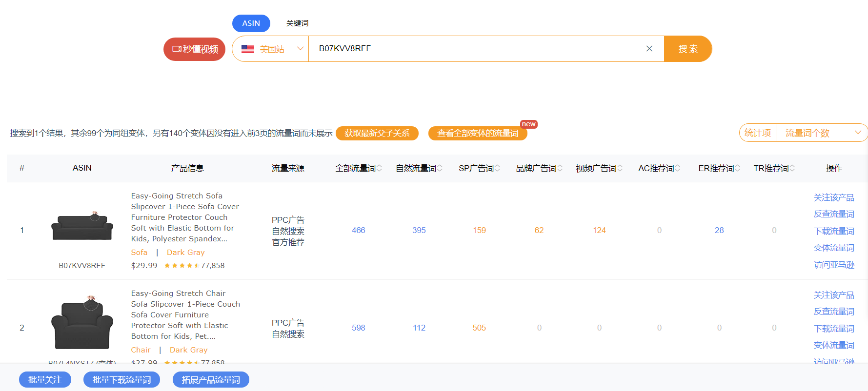
Task: Switch to the 关键词 tab
Action: pos(297,23)
